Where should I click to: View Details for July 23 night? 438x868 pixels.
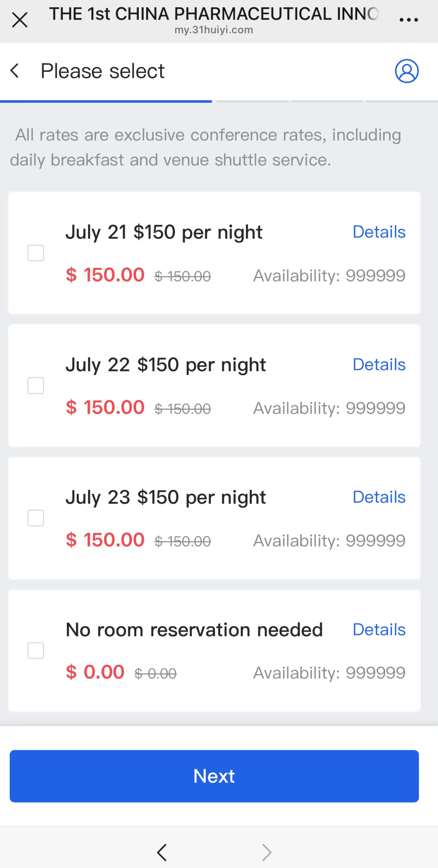(379, 497)
